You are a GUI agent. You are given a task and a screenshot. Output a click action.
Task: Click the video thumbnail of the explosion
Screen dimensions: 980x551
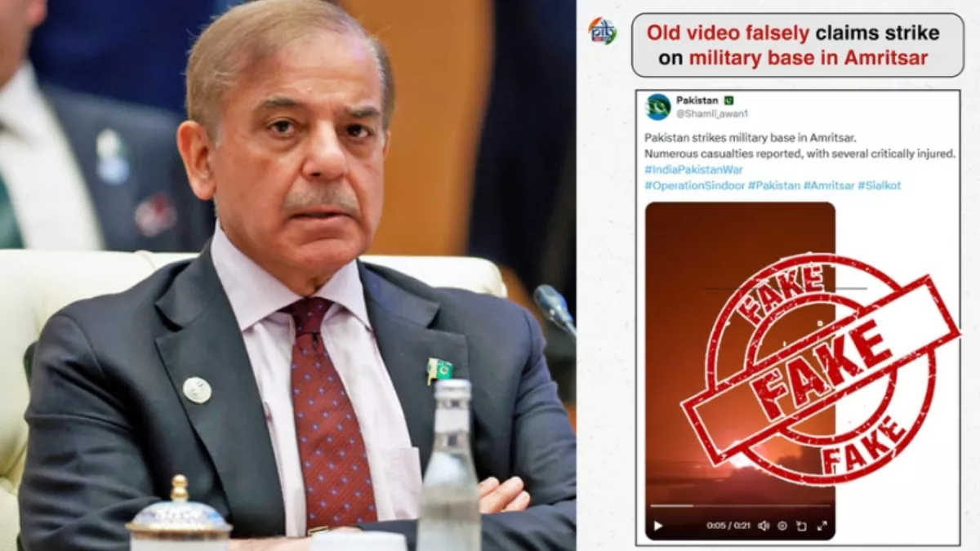740,359
